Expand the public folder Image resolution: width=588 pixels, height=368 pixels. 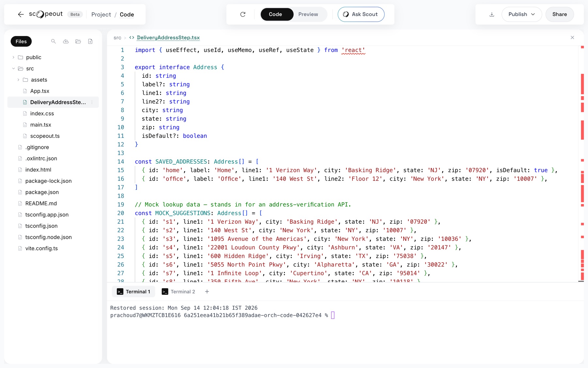[x=13, y=57]
